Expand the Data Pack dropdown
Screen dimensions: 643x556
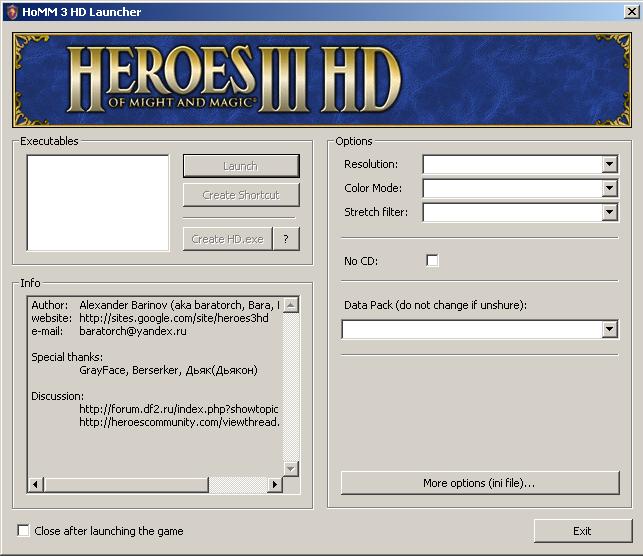point(609,329)
